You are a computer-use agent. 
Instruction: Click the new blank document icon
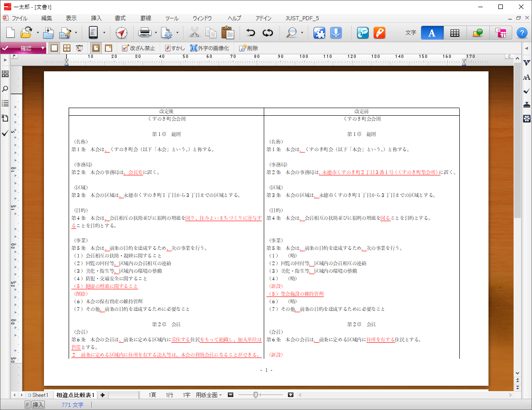10,33
